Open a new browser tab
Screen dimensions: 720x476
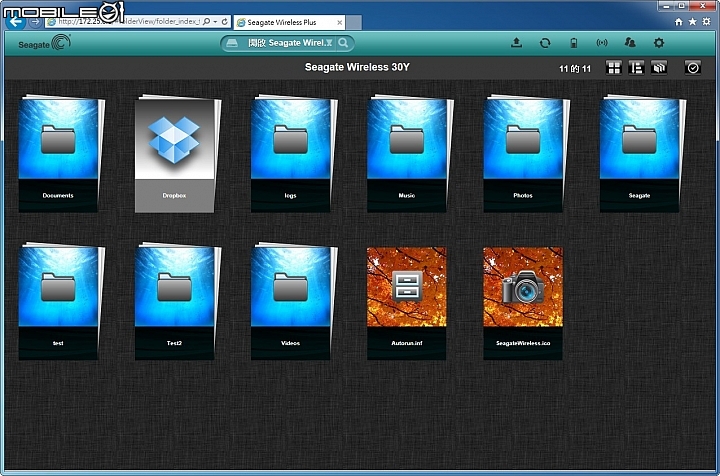point(354,22)
